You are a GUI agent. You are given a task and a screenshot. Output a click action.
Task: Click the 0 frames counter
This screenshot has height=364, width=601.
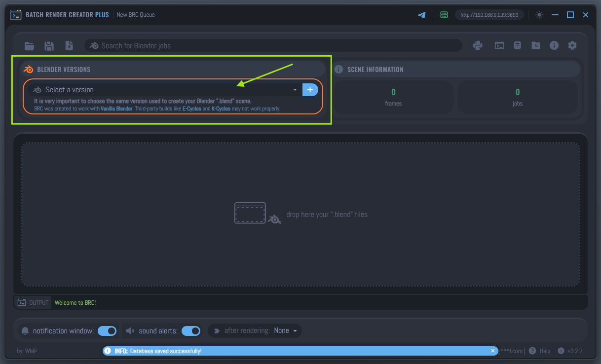393,97
